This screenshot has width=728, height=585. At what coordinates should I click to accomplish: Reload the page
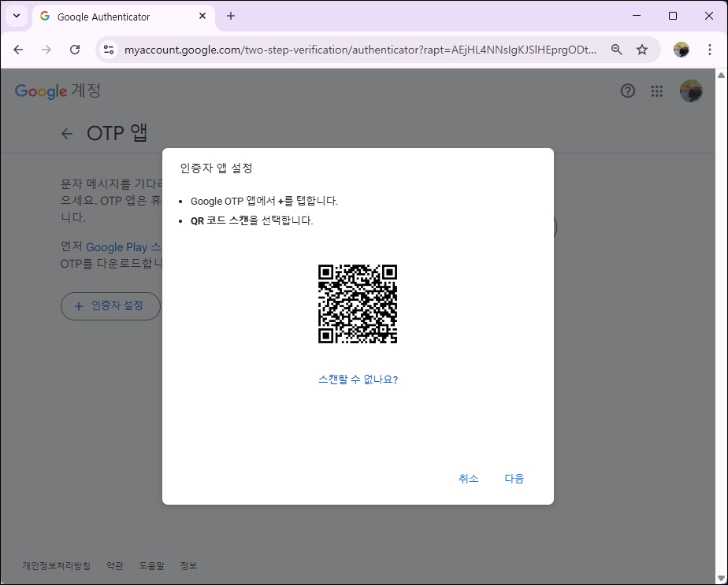tap(75, 49)
